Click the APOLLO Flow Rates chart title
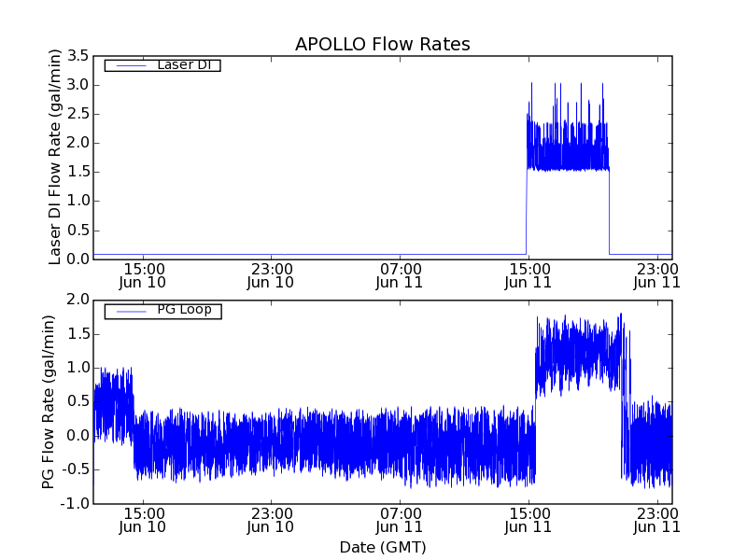Viewport: 747px width, 560px height. tap(382, 45)
